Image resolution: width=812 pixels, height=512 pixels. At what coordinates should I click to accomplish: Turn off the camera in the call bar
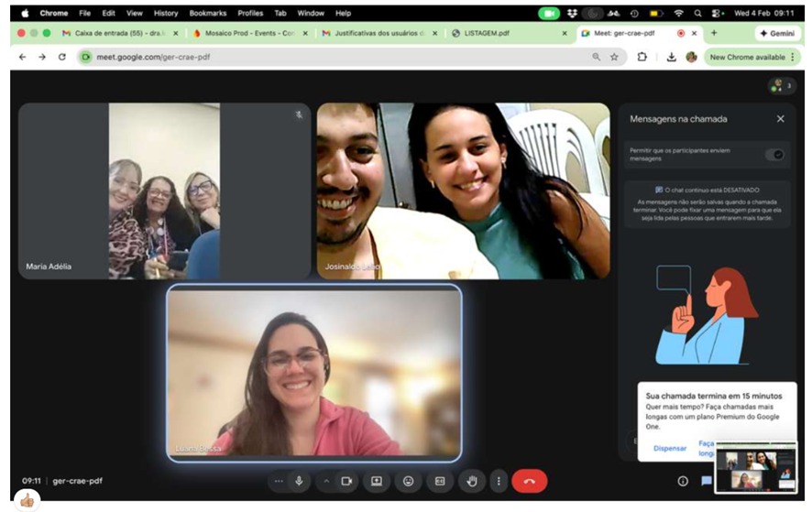[x=346, y=481]
